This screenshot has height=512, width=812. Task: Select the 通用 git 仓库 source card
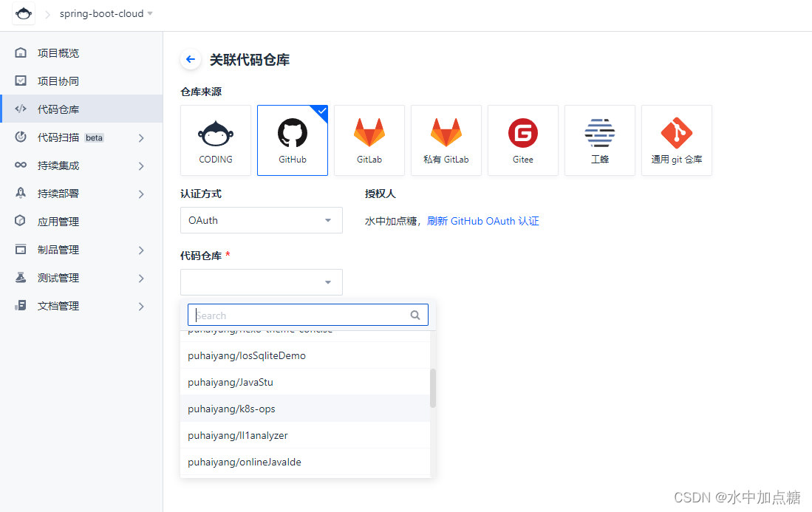click(x=677, y=140)
